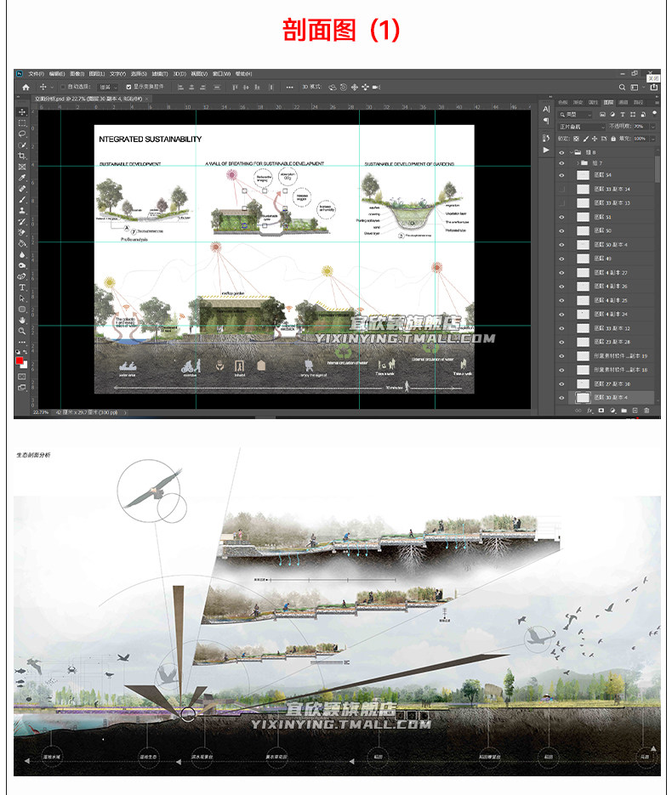Select the Blur tool

[x=22, y=254]
